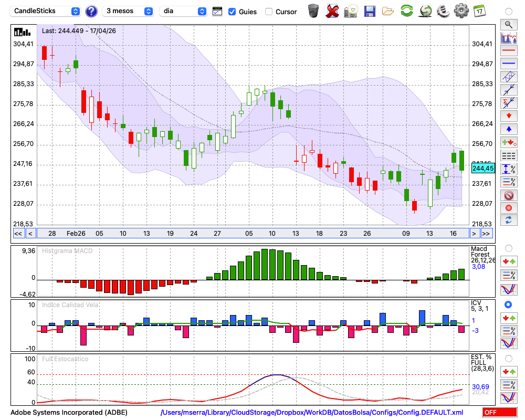Select the red horizontal line tool
Image resolution: width=525 pixels, height=420 pixels.
(x=509, y=50)
